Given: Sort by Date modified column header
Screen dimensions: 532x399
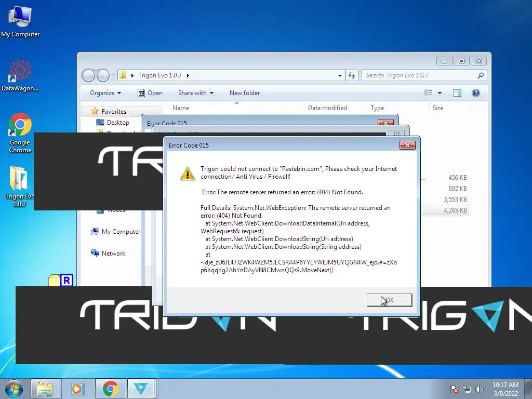Looking at the screenshot, I should coord(336,108).
